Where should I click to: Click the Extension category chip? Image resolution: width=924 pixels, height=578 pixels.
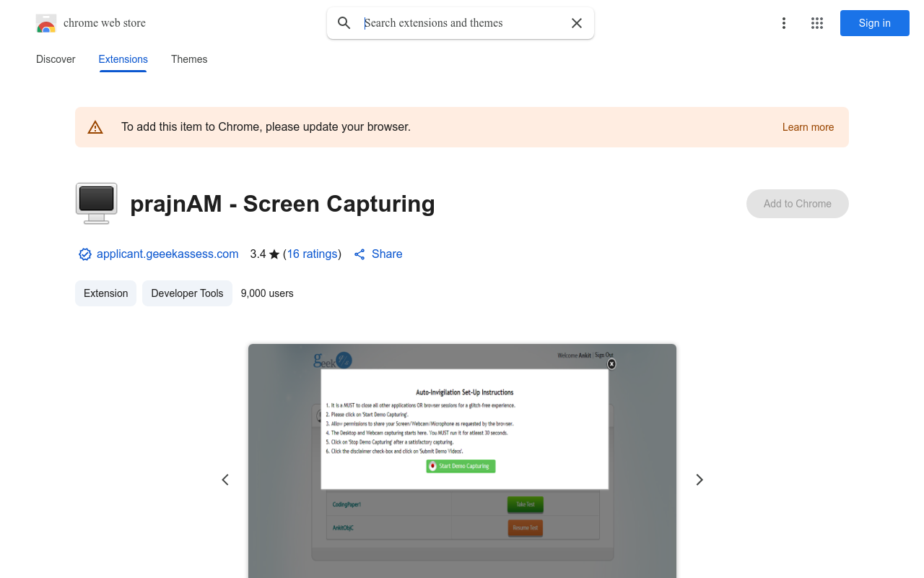pyautogui.click(x=105, y=293)
